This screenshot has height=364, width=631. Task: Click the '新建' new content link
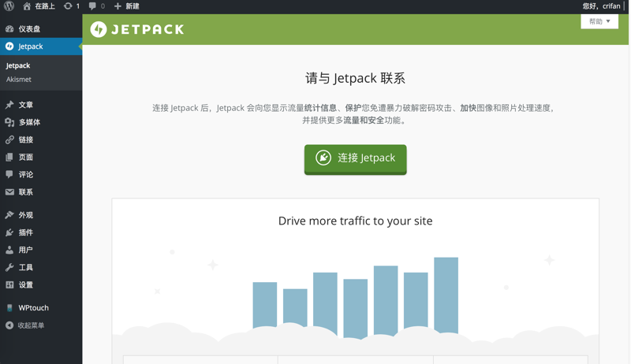click(133, 6)
